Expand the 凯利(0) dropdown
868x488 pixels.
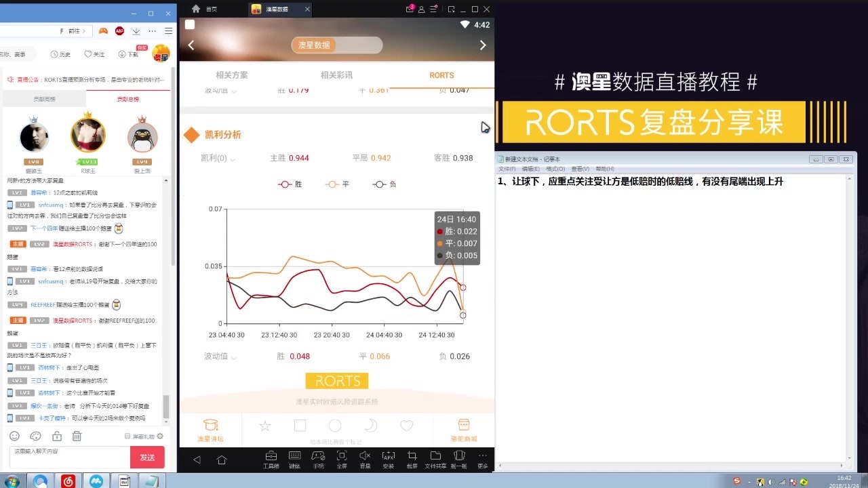tap(218, 158)
